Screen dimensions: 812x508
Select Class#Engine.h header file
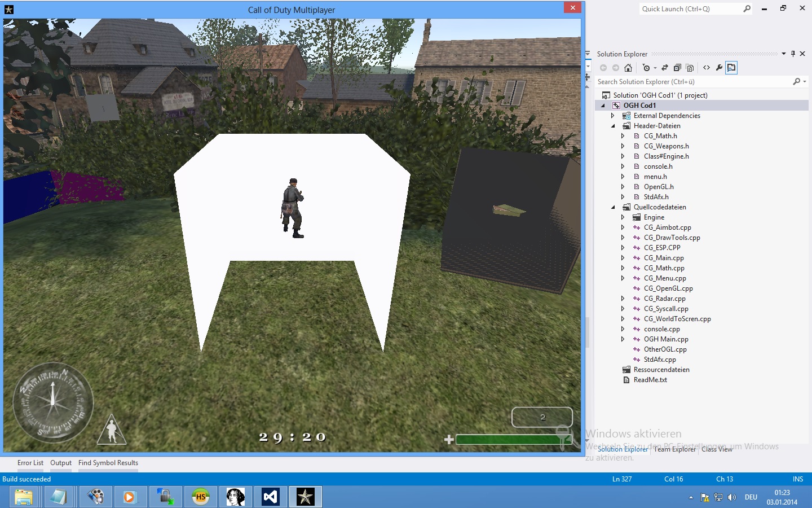(x=667, y=156)
